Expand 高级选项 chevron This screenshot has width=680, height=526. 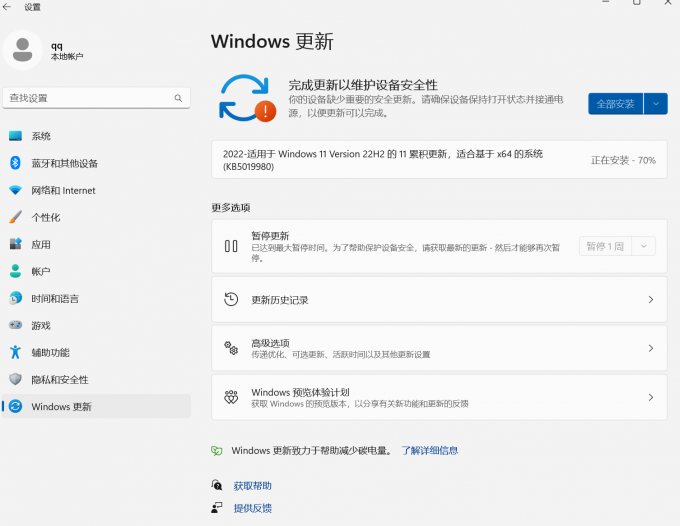click(x=651, y=348)
